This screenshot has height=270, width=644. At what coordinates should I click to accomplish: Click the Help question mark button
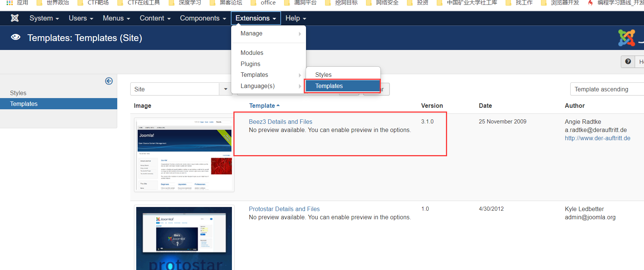[628, 62]
